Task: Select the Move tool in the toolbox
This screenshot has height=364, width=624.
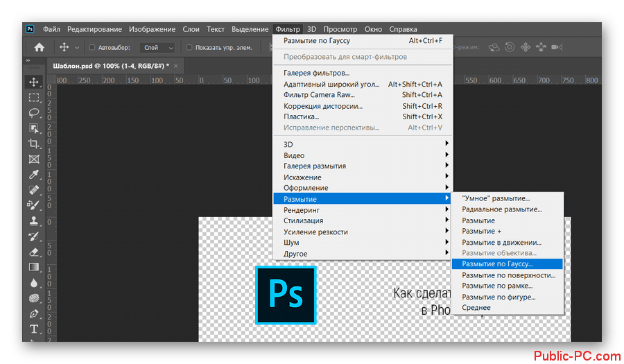Action: [34, 82]
